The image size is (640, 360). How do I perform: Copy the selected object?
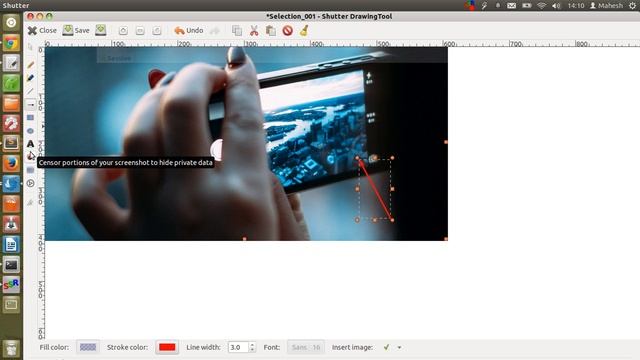tap(237, 31)
